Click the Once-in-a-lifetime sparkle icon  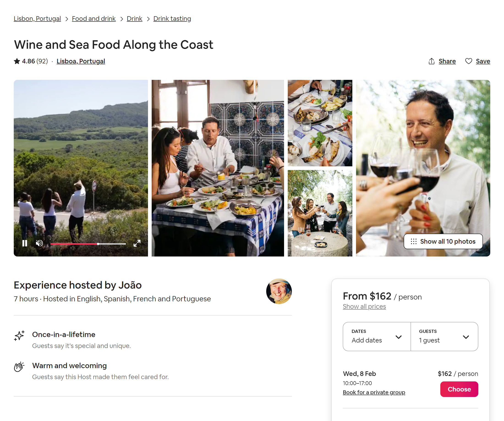click(x=20, y=335)
